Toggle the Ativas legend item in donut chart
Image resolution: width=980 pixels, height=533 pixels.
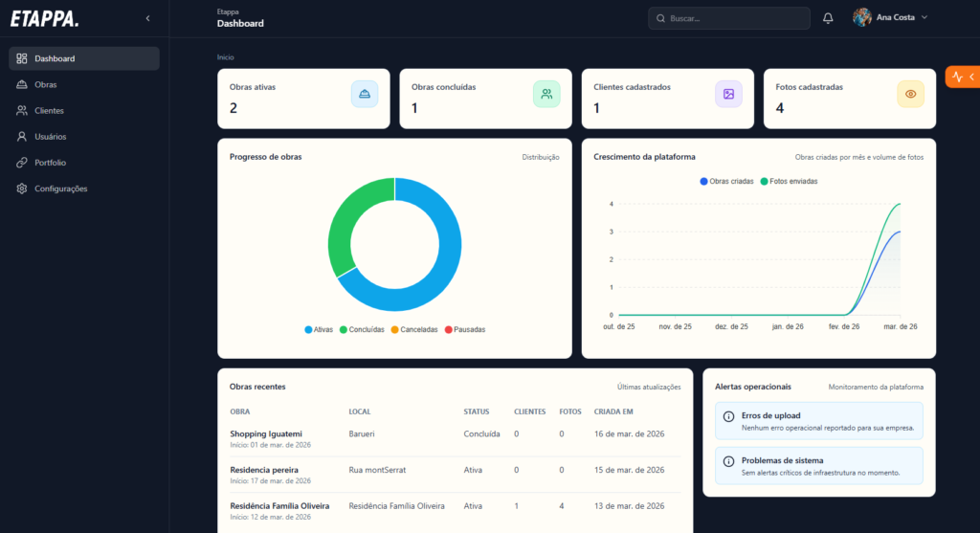319,329
